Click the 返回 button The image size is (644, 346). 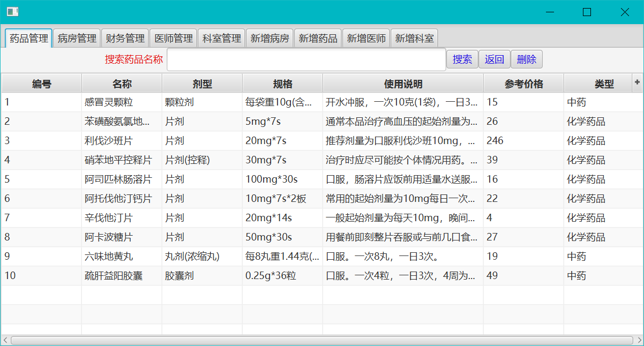(x=494, y=59)
